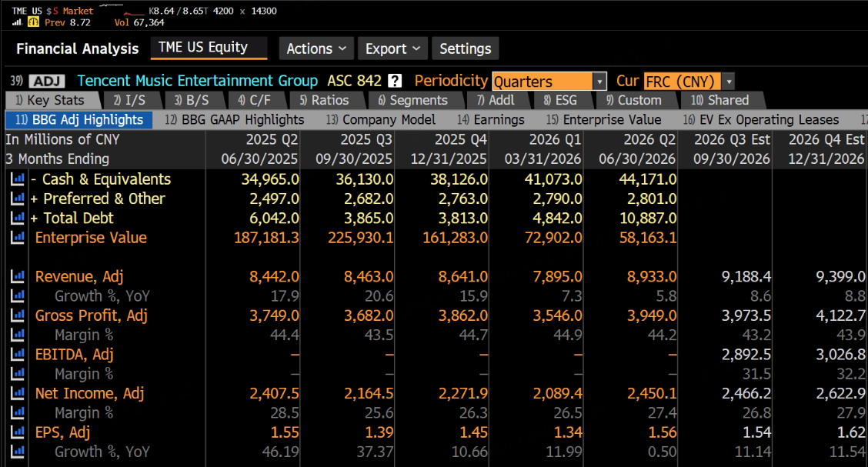The width and height of the screenshot is (868, 467).
Task: Click the EPS, Adj row label
Action: tap(62, 432)
